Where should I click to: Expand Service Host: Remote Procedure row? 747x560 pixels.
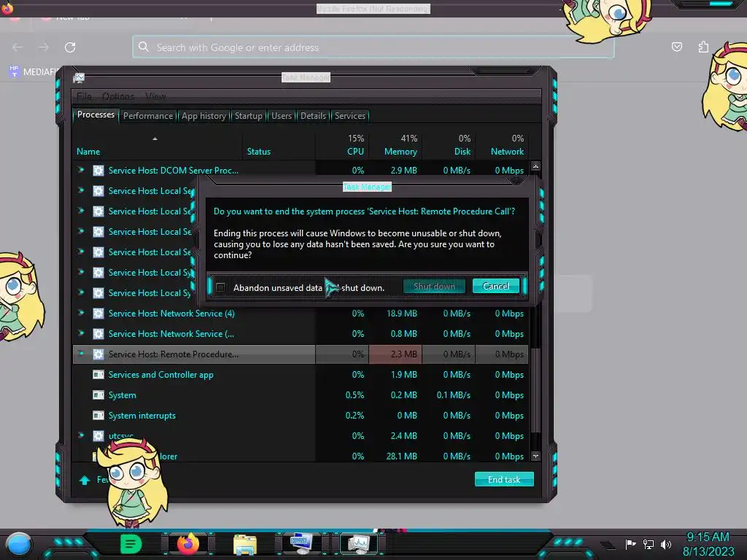pos(81,354)
